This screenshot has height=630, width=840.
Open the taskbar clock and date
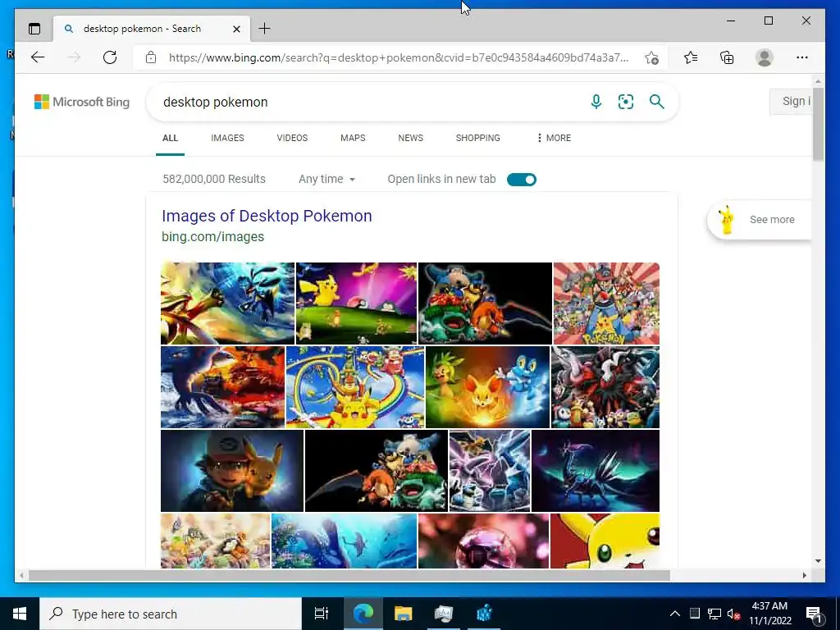tap(769, 614)
